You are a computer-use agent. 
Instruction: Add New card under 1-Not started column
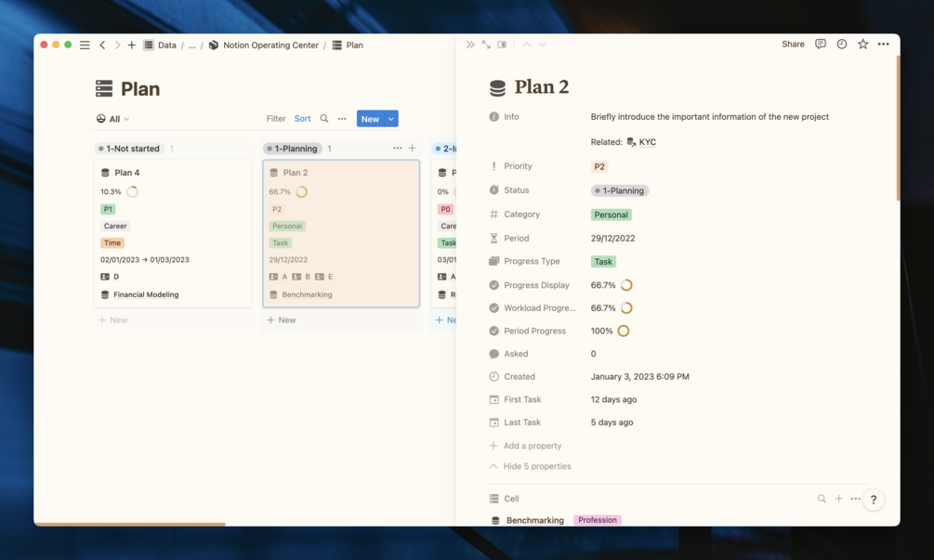tap(113, 320)
